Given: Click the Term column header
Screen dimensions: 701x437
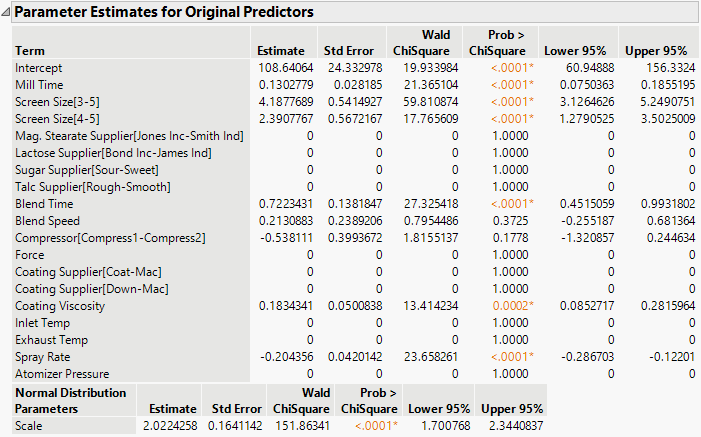Looking at the screenshot, I should (x=30, y=50).
